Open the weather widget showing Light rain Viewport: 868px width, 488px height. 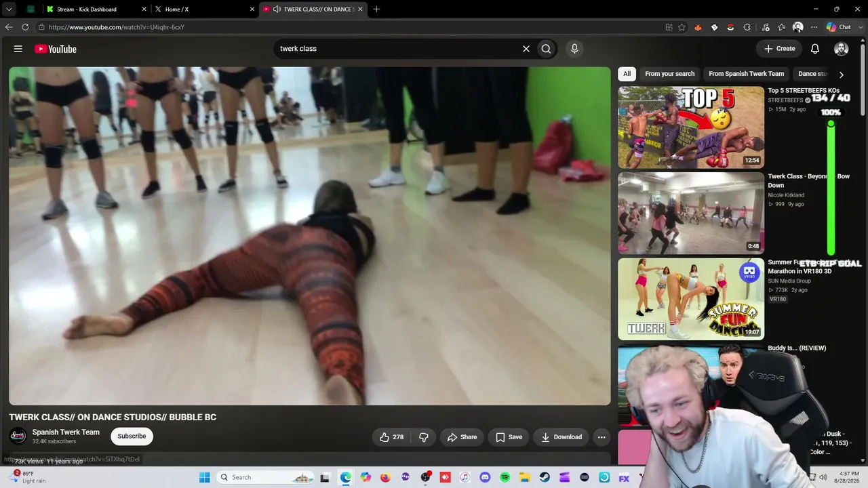[x=28, y=477]
